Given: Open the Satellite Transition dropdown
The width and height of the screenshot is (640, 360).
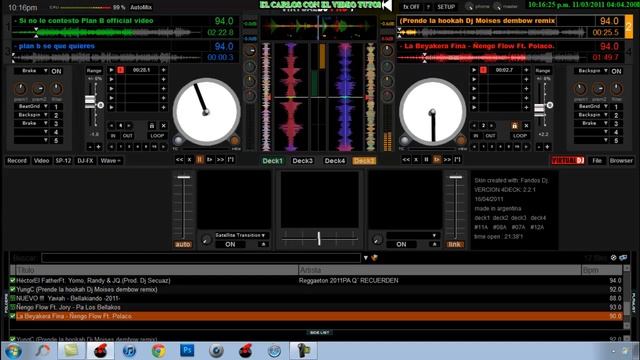Looking at the screenshot, I should (264, 236).
